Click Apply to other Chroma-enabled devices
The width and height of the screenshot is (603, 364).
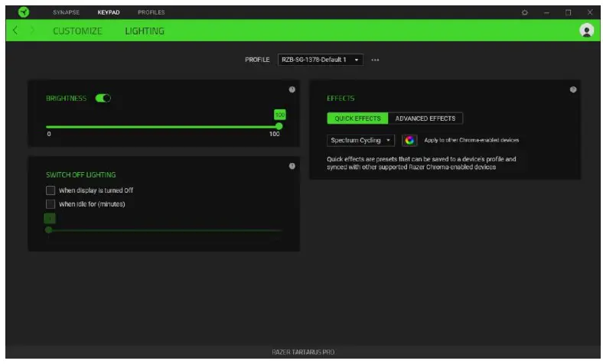point(471,140)
